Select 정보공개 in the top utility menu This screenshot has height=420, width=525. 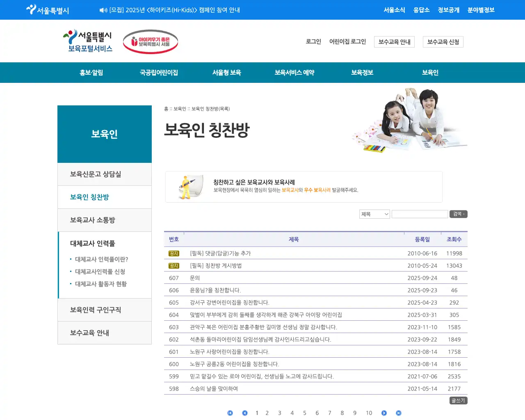(448, 10)
